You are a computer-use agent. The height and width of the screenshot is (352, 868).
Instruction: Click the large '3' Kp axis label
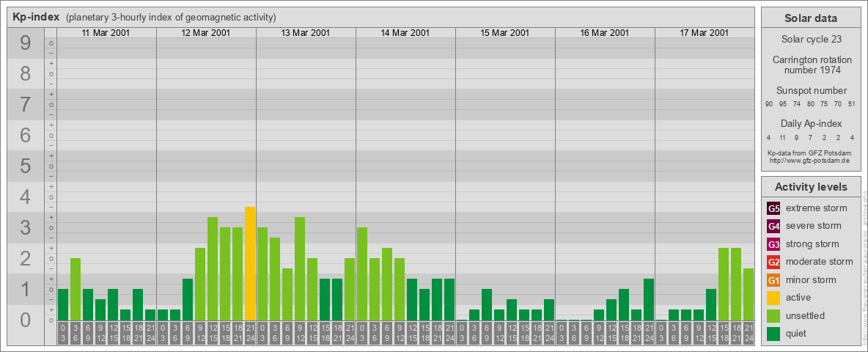[26, 227]
